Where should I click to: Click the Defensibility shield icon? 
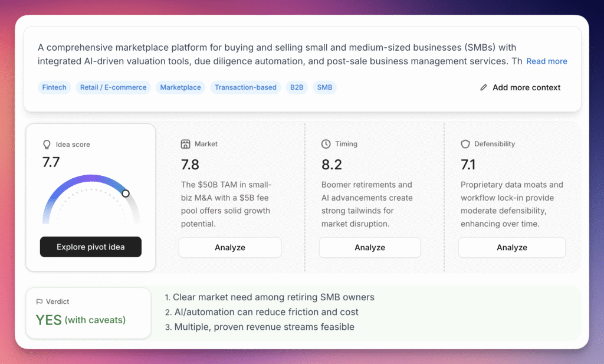465,144
